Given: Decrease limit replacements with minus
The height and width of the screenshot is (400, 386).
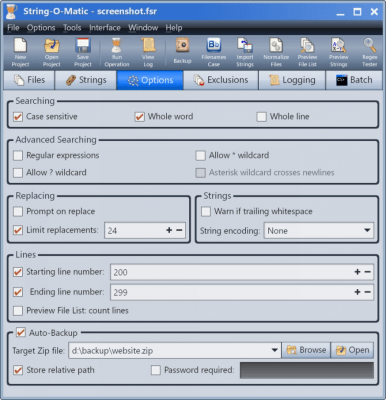Looking at the screenshot, I should (179, 230).
